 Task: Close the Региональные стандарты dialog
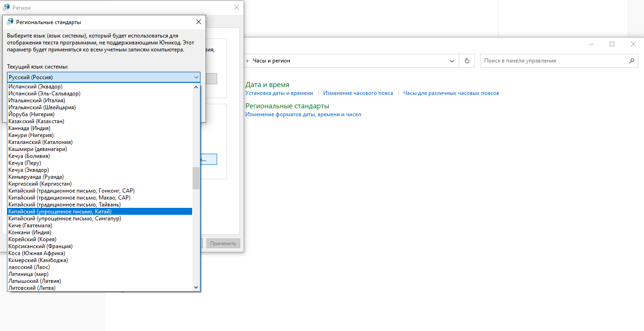[x=199, y=22]
